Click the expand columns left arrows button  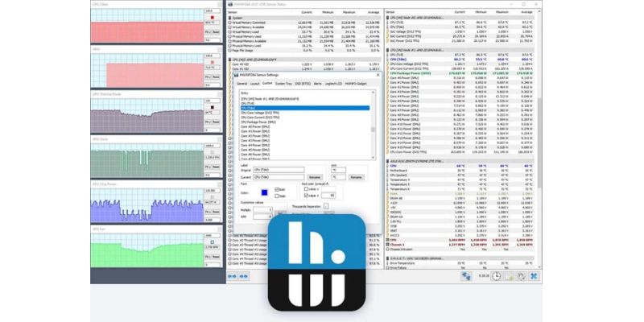[x=232, y=276]
